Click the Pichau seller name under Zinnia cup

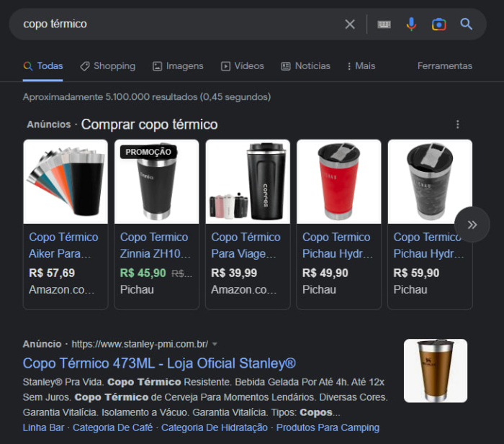(137, 290)
